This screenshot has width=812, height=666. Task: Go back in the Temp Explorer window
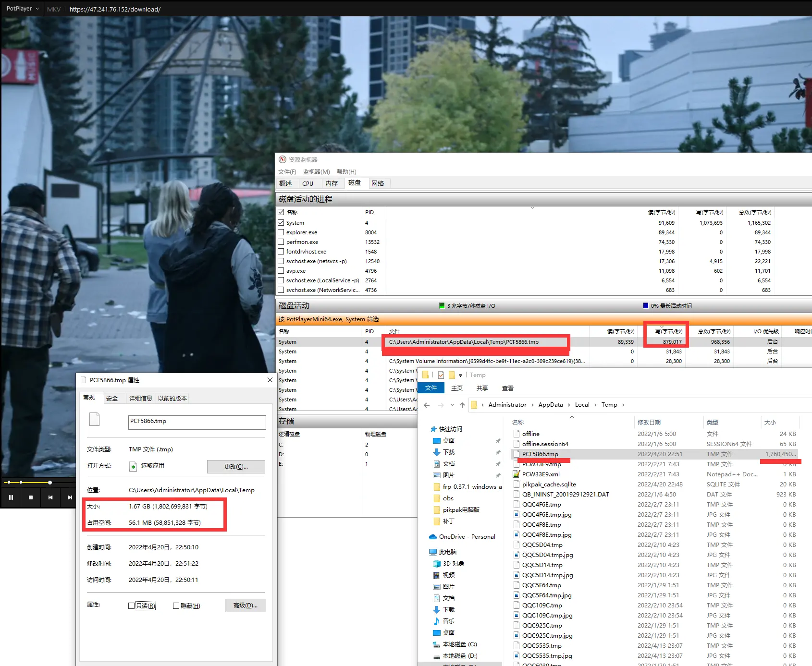pyautogui.click(x=427, y=405)
